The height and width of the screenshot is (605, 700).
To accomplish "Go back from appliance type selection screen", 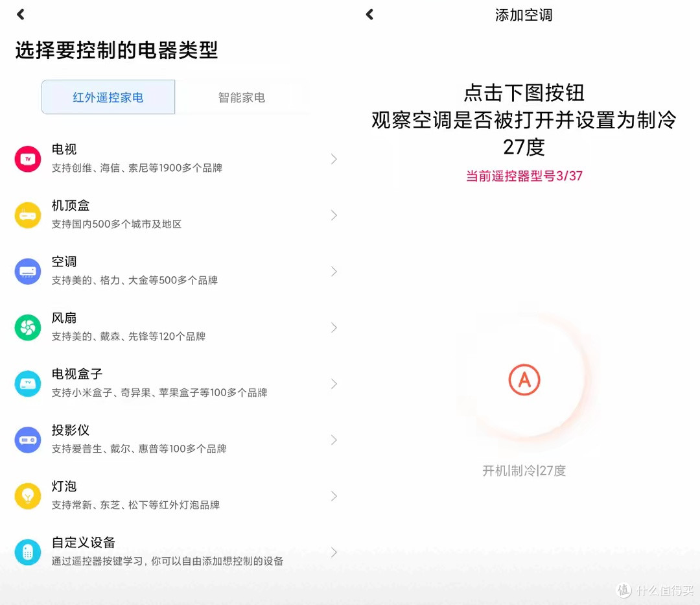I will click(x=21, y=14).
